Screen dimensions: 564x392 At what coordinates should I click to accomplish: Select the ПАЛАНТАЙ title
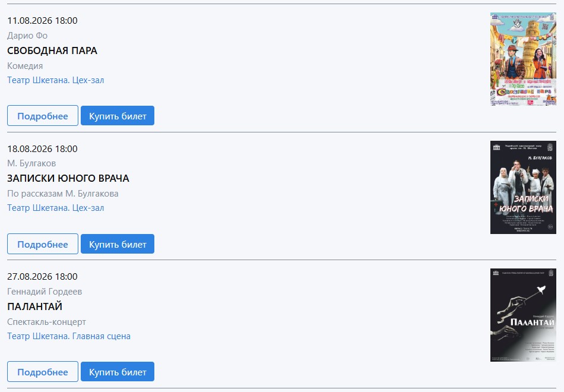(34, 306)
